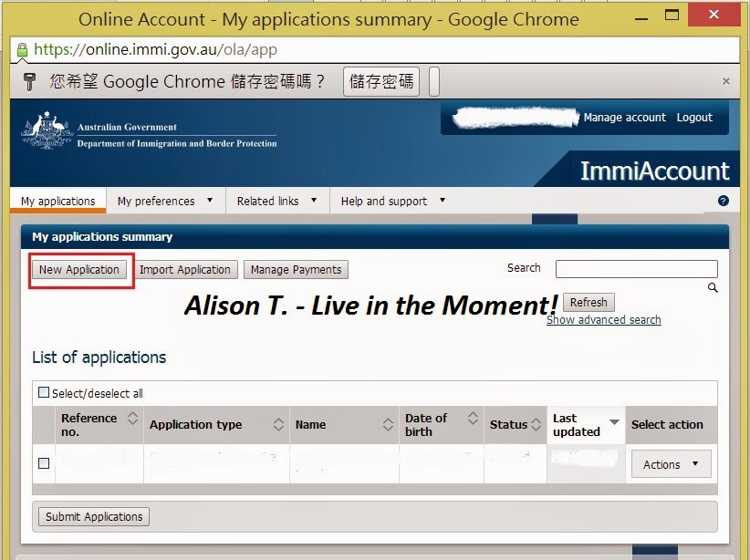This screenshot has width=750, height=560.
Task: Click the Manage Payments button
Action: coord(297,270)
